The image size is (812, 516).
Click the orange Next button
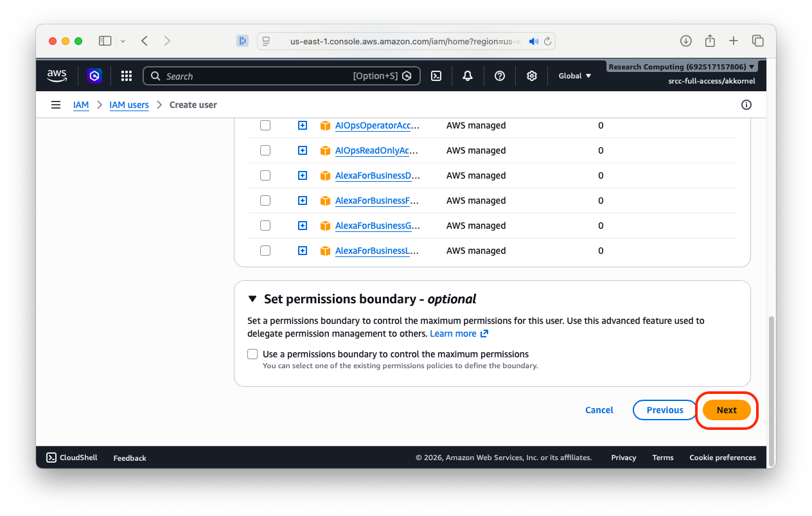point(727,410)
